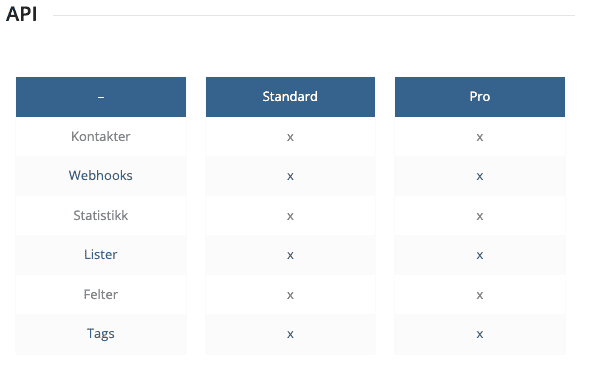
Task: Click the x for Felter under Standard
Action: [x=290, y=295]
